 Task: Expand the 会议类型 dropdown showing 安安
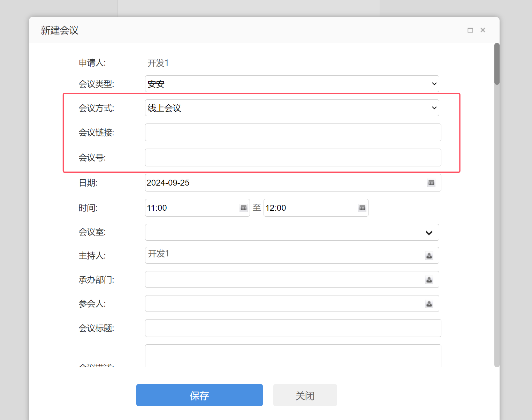click(x=292, y=84)
